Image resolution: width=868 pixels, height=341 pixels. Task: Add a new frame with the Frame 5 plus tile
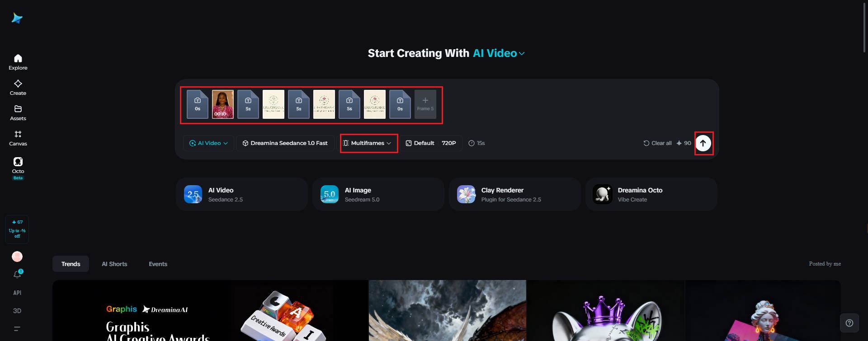(425, 104)
